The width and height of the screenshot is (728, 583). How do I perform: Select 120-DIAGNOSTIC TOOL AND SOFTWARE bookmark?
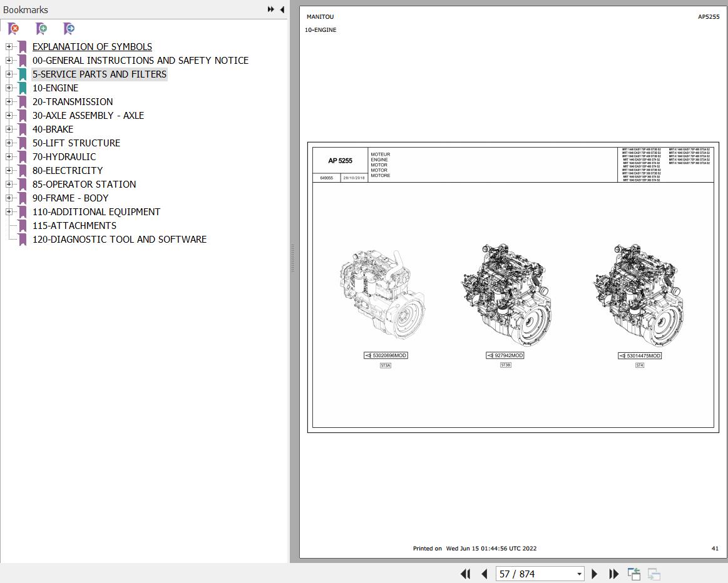120,240
